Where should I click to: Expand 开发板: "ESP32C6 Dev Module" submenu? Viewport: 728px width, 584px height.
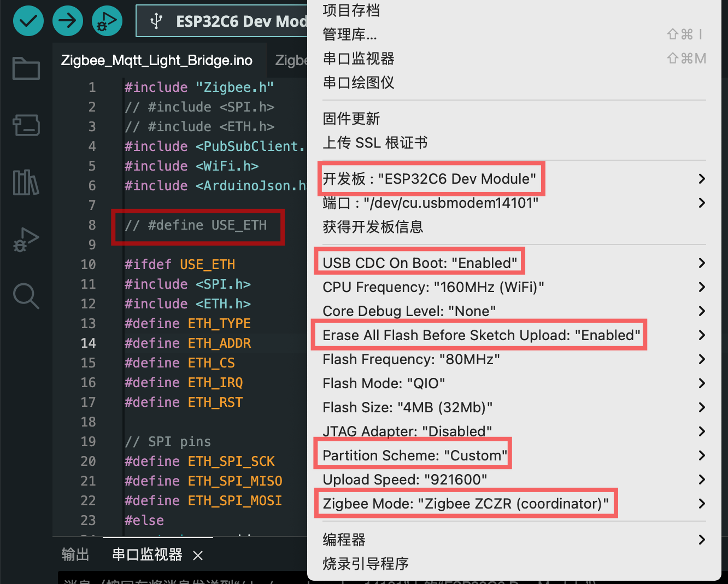pyautogui.click(x=514, y=179)
